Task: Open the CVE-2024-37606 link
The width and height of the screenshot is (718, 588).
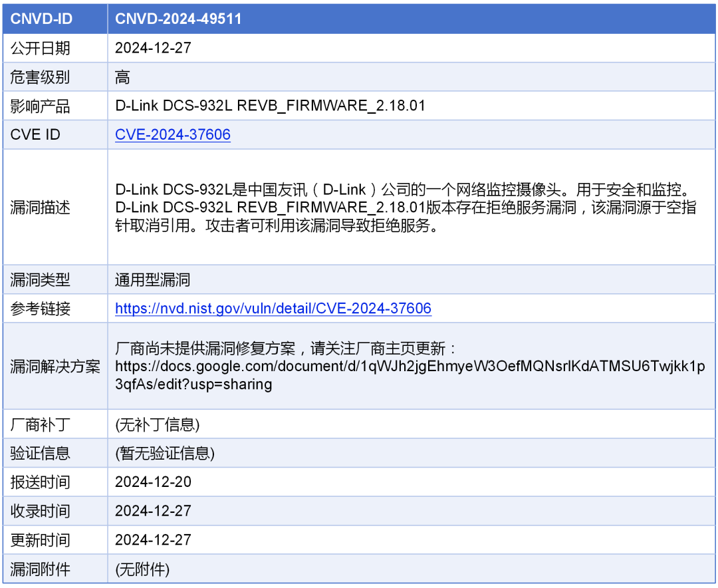Action: coord(173,134)
